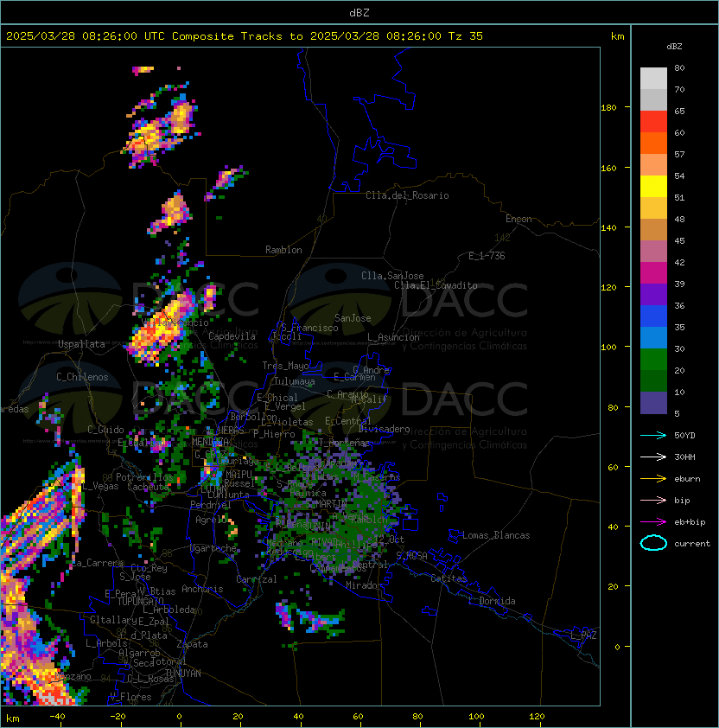
Task: Click the eburn legend label
Action: [687, 479]
